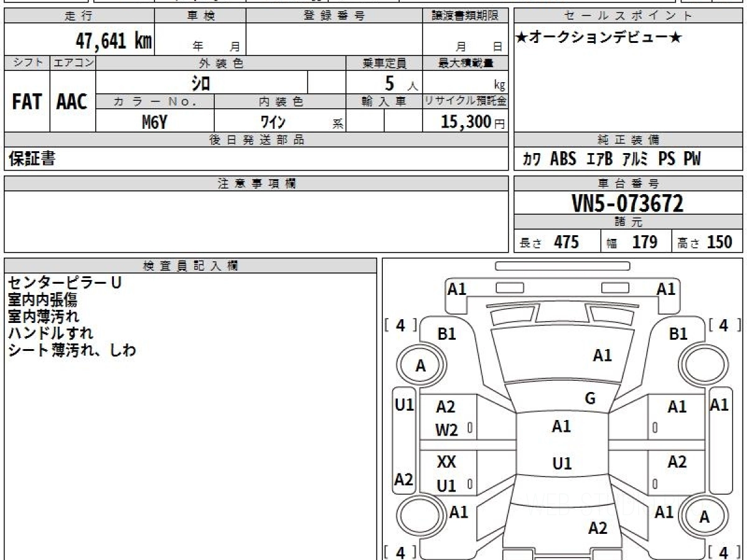747x560 pixels.
Task: Select the ワイン interior color value
Action: pos(273,121)
